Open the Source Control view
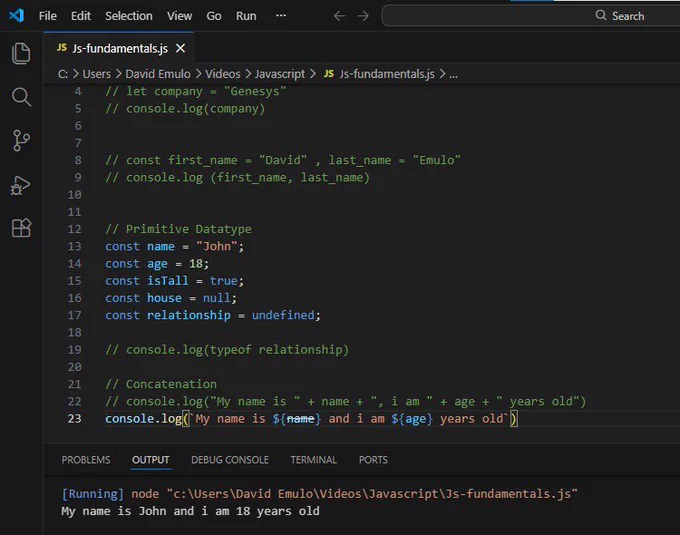 [21, 140]
